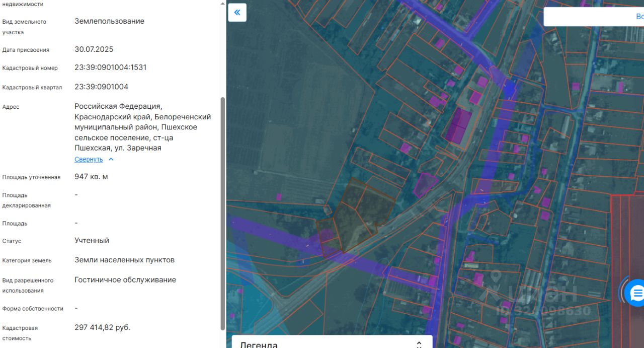This screenshot has width=644, height=348.
Task: Click the large magenta building polygon on map
Action: (x=458, y=125)
